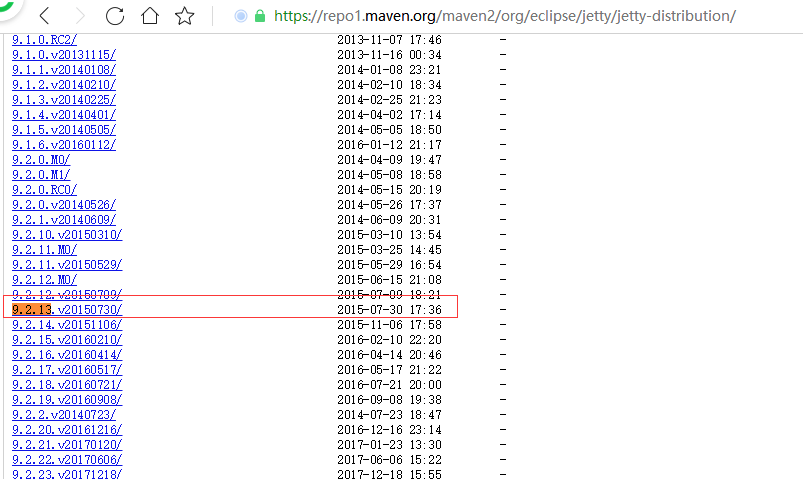Screen dimensions: 803x479
Task: Open the 9.2.13.v20150730/ directory link
Action: (x=67, y=309)
